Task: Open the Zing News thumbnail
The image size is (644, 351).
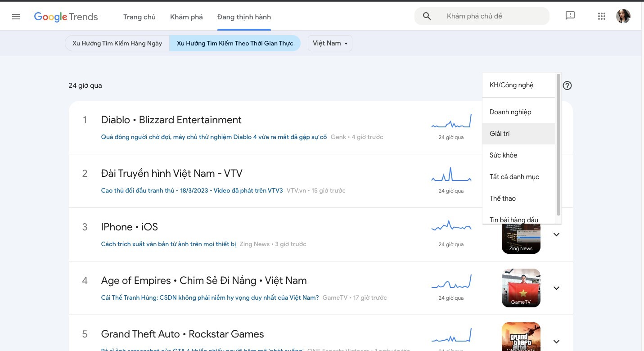Action: pos(521,238)
